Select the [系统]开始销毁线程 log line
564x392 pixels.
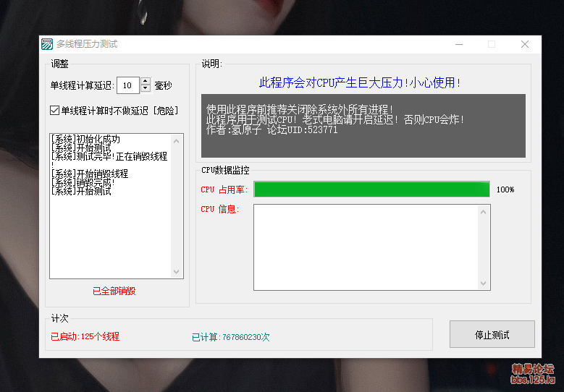coord(90,174)
